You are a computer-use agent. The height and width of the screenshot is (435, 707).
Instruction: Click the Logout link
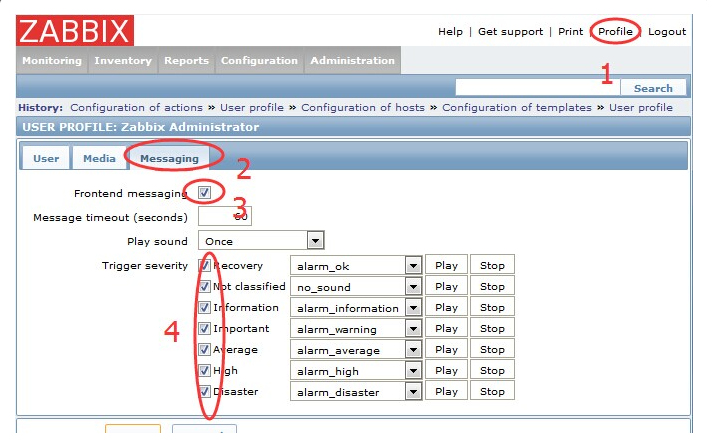[x=667, y=32]
